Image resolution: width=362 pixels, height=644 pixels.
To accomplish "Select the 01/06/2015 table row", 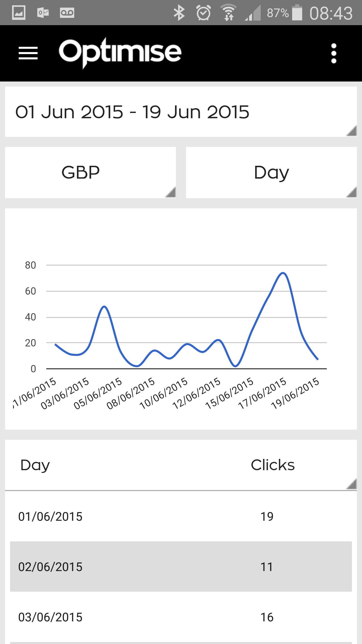I will [x=181, y=517].
